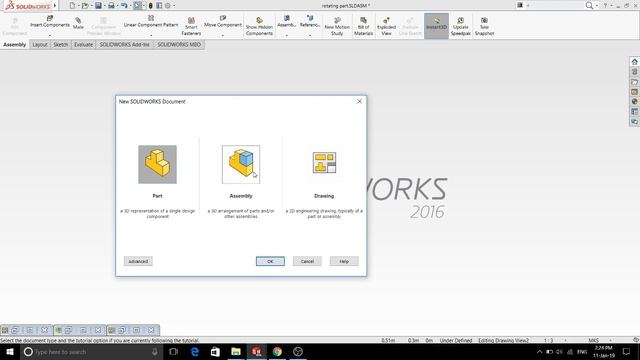Click the Rebuild traffic light icon
The image size is (640, 360).
151,6
